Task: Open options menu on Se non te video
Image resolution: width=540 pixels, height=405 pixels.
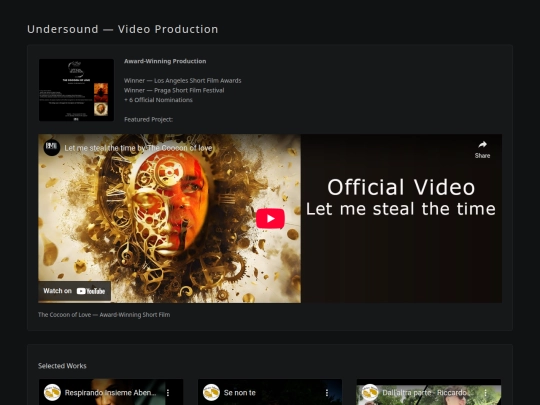Action: coord(327,393)
